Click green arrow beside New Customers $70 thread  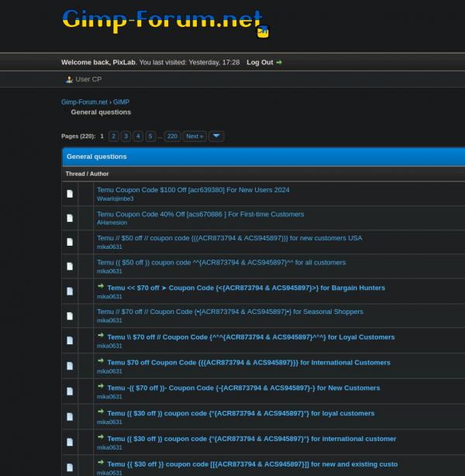pyautogui.click(x=101, y=386)
